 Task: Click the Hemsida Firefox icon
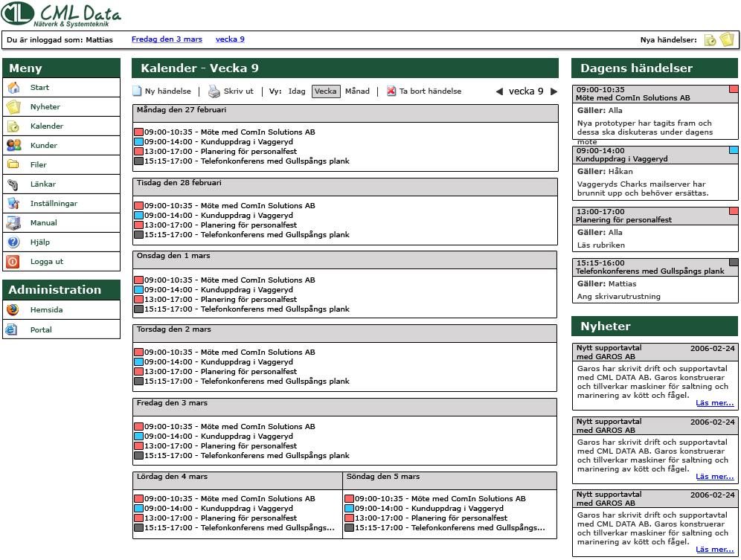click(13, 309)
